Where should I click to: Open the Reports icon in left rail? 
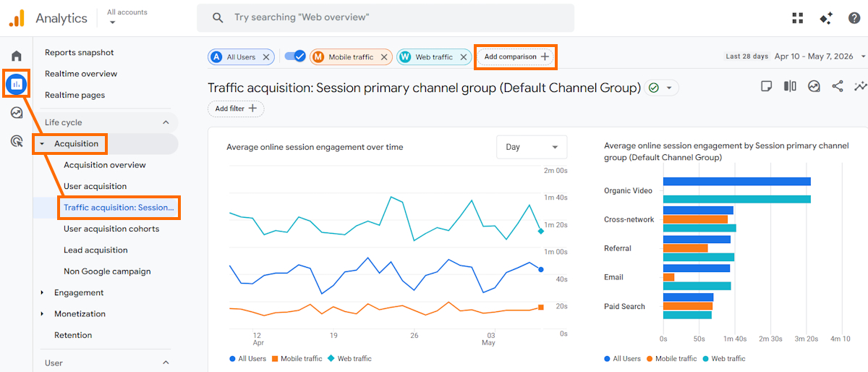pyautogui.click(x=17, y=84)
